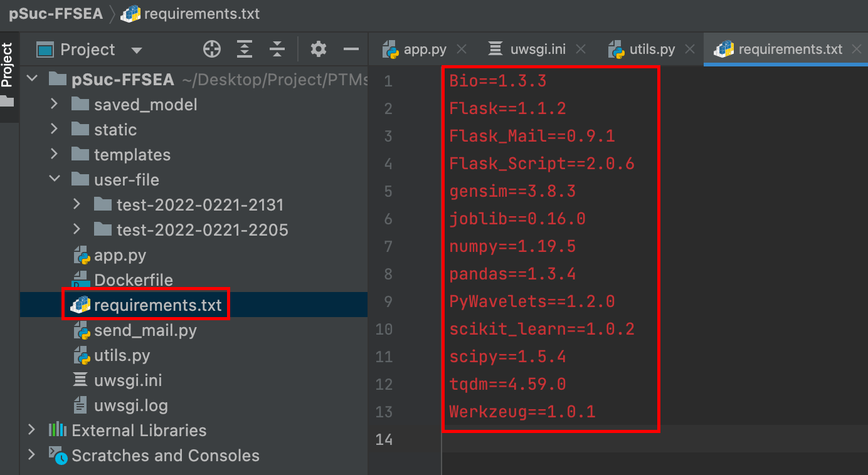Expand the static folder chevron
The height and width of the screenshot is (475, 868).
(x=54, y=129)
